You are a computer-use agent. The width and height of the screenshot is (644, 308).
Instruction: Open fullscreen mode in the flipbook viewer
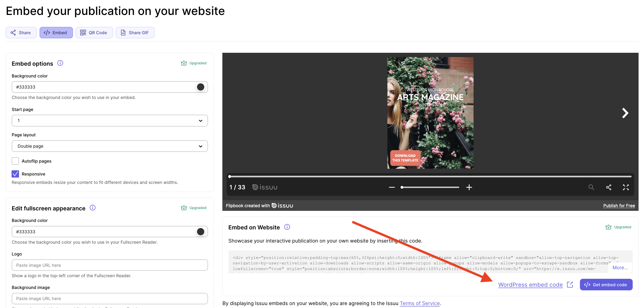[626, 187]
